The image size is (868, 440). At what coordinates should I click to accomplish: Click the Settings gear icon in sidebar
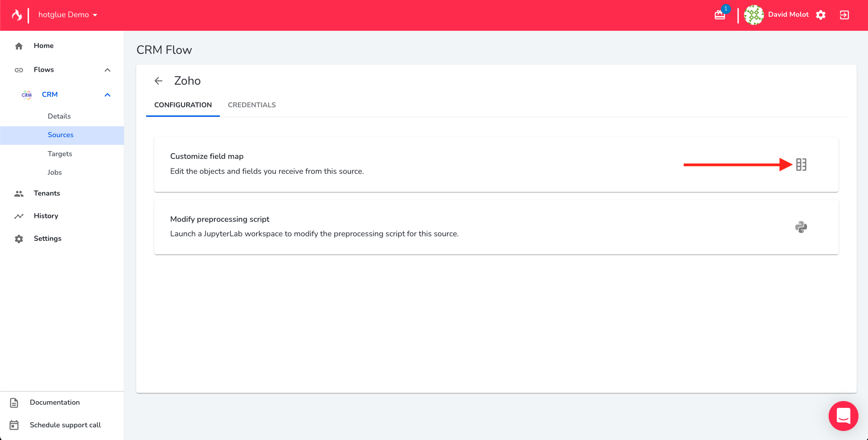pos(19,239)
